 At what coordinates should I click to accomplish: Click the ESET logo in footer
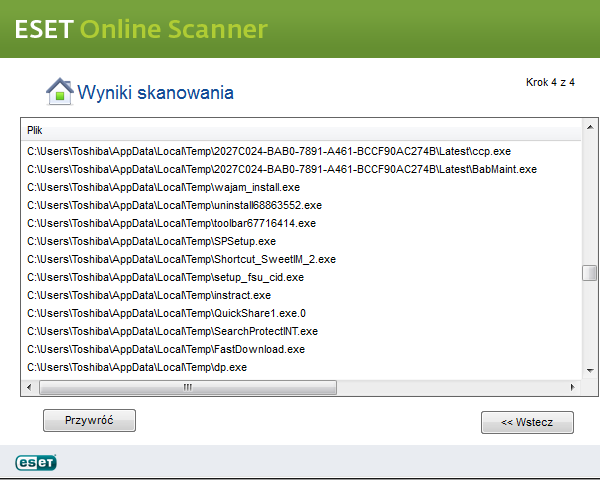pyautogui.click(x=36, y=462)
